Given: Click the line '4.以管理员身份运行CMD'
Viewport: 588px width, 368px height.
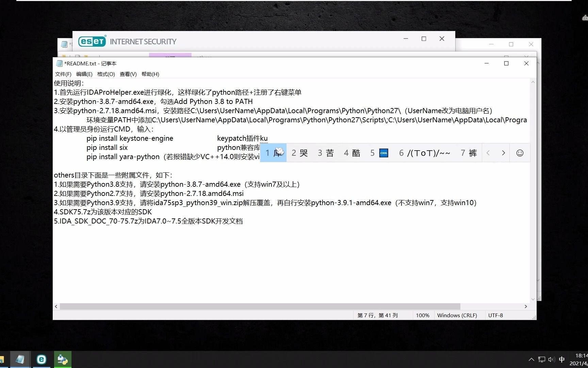Looking at the screenshot, I should [x=104, y=129].
